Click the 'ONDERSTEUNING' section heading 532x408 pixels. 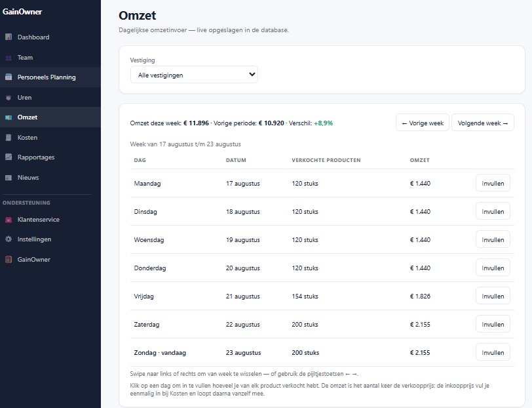pos(26,203)
